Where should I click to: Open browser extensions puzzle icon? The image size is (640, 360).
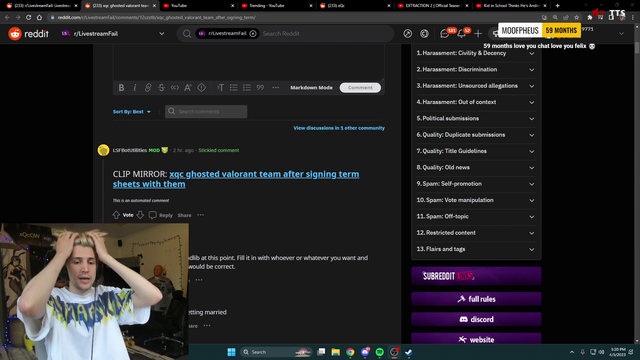[590, 18]
